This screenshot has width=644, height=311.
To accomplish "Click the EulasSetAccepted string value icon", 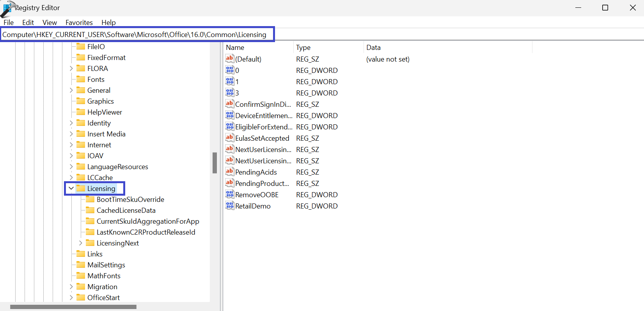I will point(229,138).
